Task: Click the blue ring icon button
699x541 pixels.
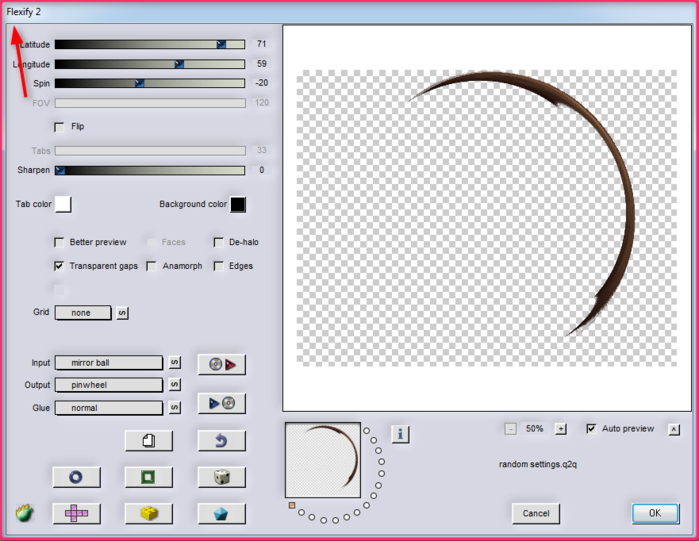Action: pos(76,477)
